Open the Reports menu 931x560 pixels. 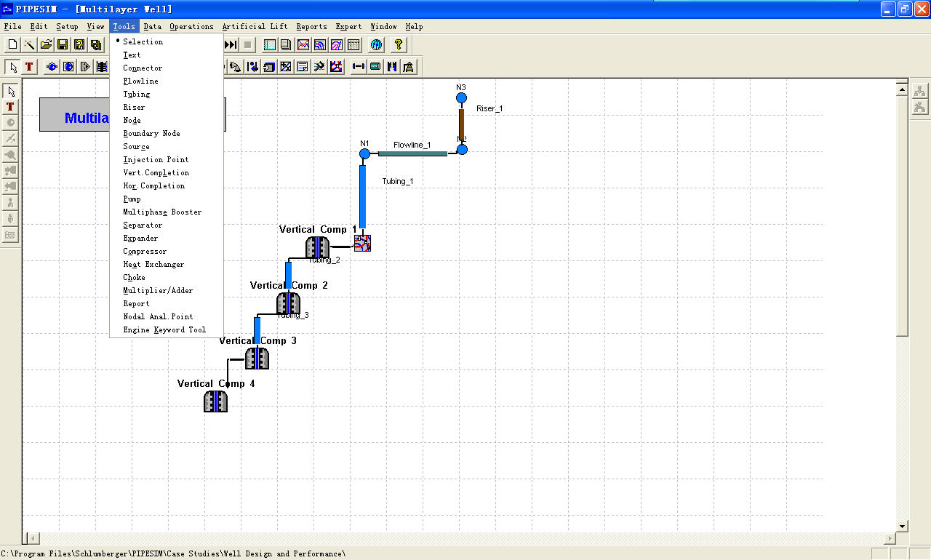click(312, 27)
